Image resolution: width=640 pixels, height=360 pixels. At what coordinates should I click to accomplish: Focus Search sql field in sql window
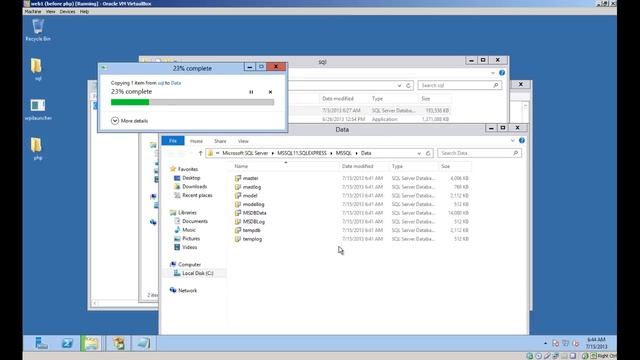pos(461,85)
